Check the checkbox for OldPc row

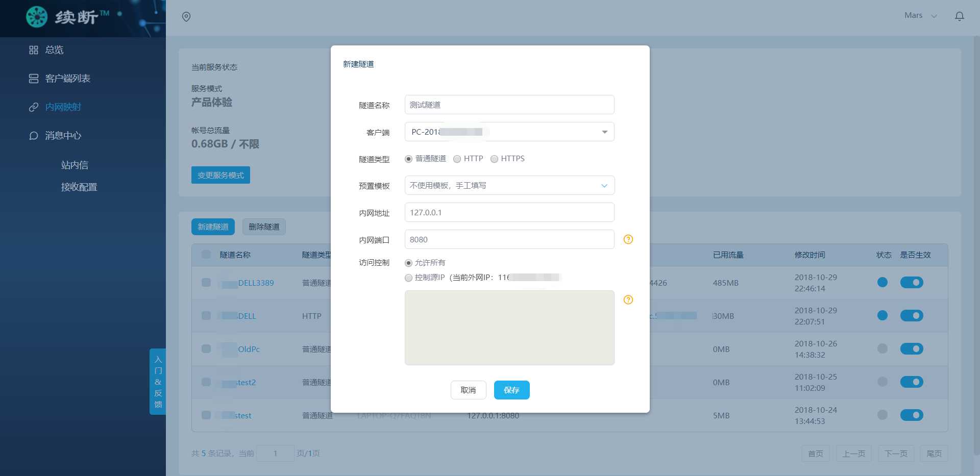[206, 348]
